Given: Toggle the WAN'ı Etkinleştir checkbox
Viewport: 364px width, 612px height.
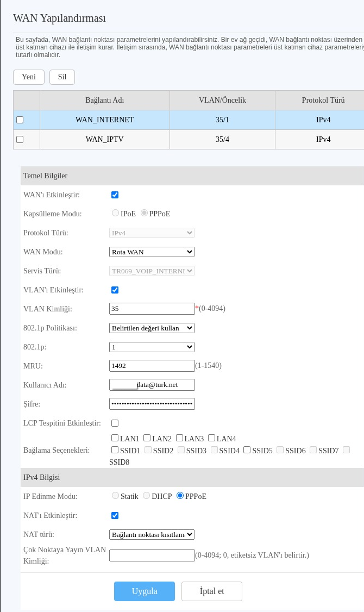Looking at the screenshot, I should click(x=115, y=195).
